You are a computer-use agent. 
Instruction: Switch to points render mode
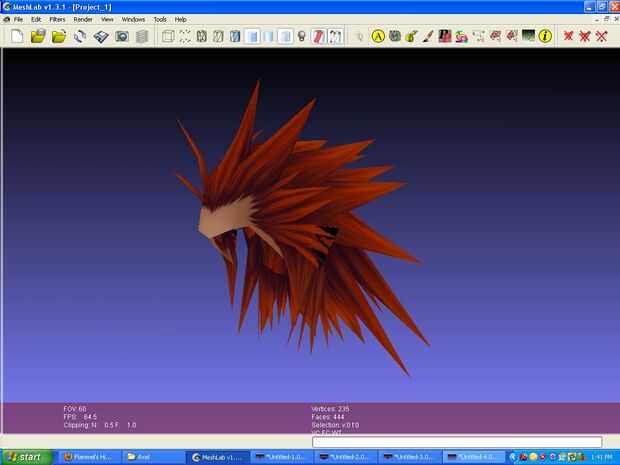click(185, 37)
